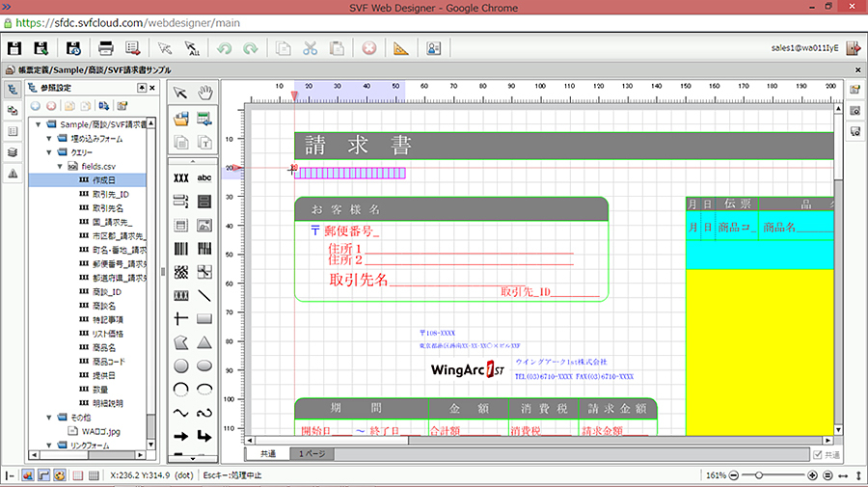Image resolution: width=868 pixels, height=487 pixels.
Task: Switch to the 共通 tab
Action: (267, 453)
